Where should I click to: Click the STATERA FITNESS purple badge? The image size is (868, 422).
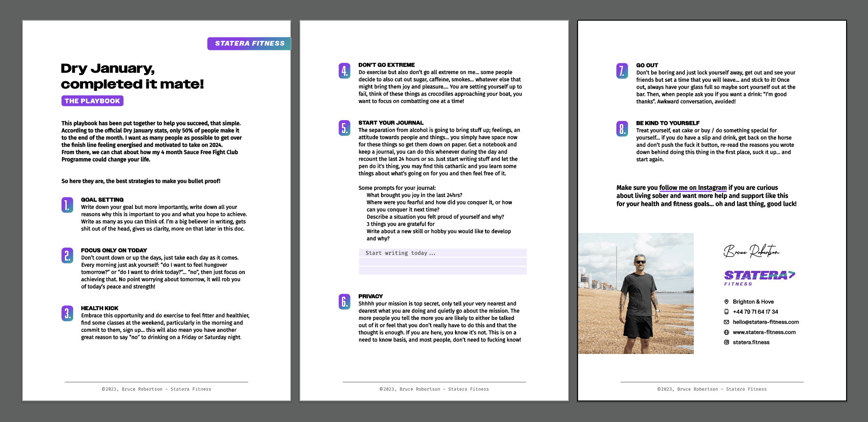click(249, 43)
